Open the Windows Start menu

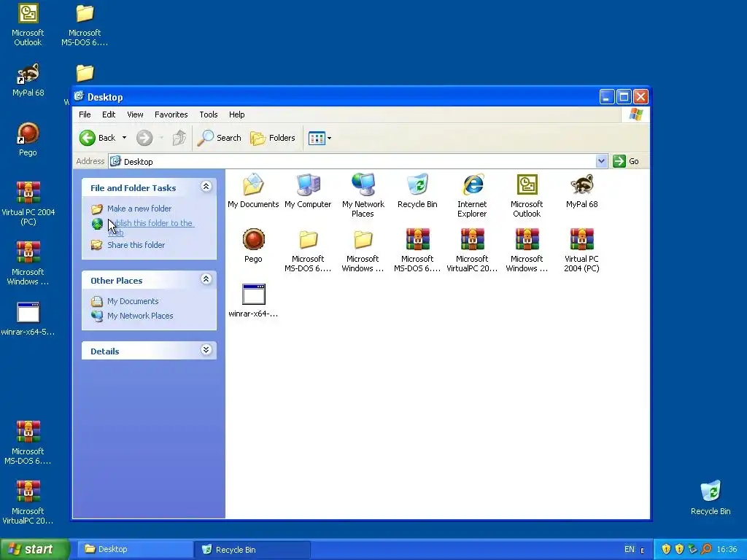click(34, 549)
